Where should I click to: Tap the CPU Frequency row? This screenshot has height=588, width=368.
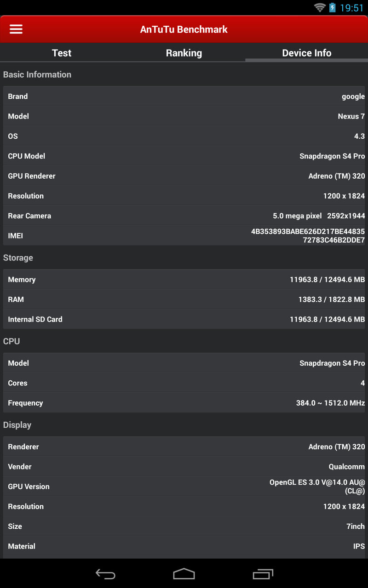[184, 403]
